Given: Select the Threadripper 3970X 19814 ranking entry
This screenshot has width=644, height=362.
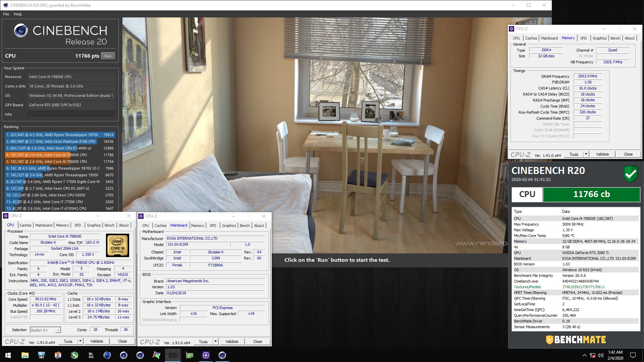Looking at the screenshot, I should tap(60, 135).
